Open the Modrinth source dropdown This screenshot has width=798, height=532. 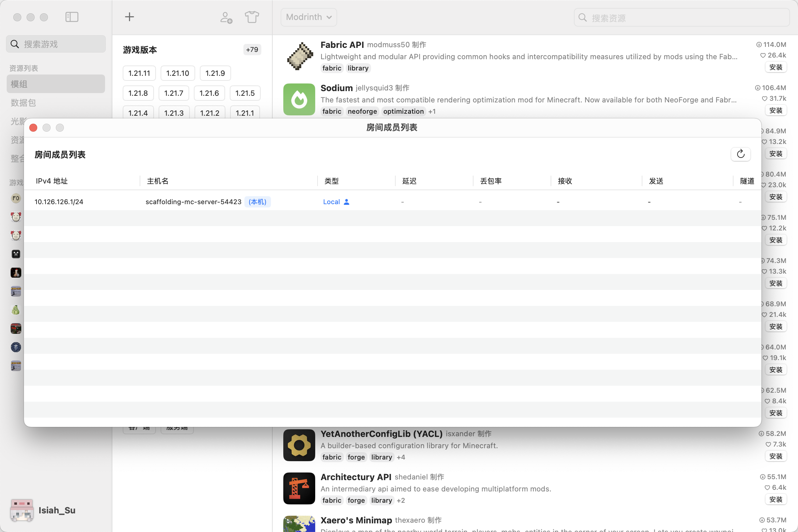point(309,17)
